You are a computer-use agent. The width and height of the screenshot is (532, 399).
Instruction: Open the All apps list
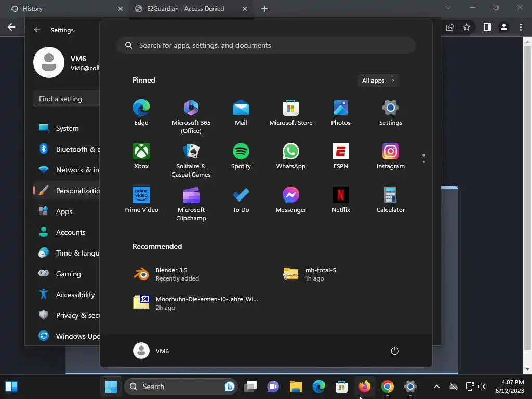[378, 81]
